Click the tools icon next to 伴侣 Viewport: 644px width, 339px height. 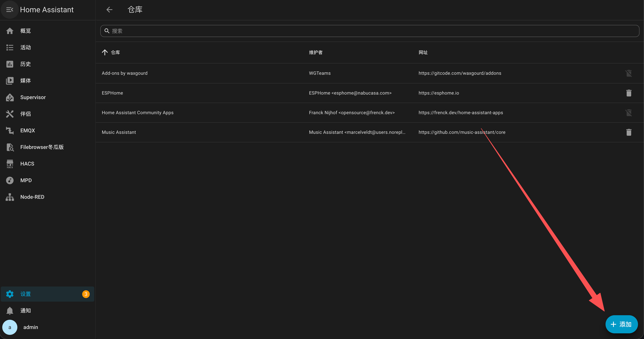[10, 114]
